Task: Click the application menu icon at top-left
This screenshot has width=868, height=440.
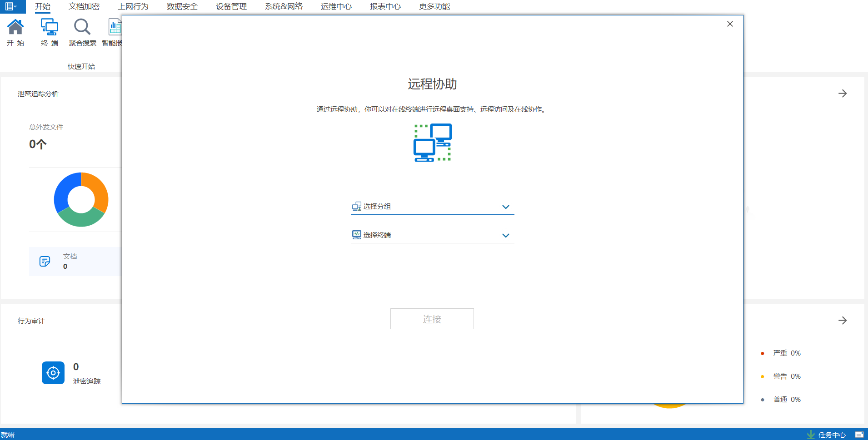Action: point(11,6)
